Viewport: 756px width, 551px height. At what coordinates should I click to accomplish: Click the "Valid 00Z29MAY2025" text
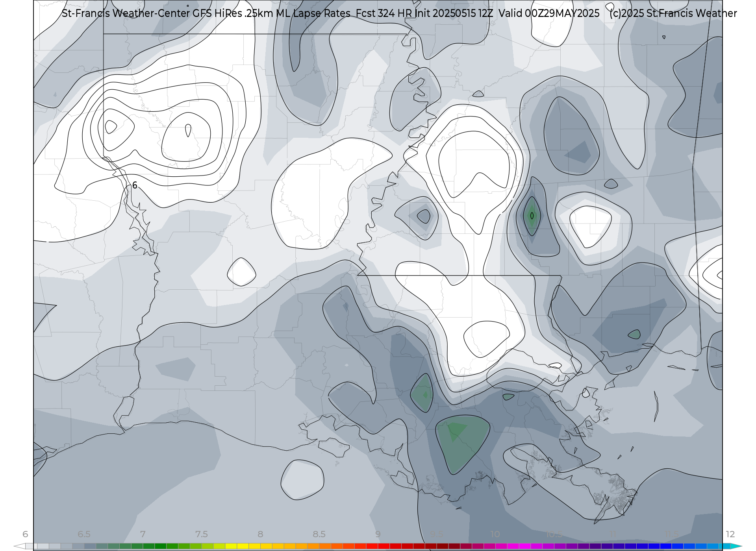pos(549,13)
